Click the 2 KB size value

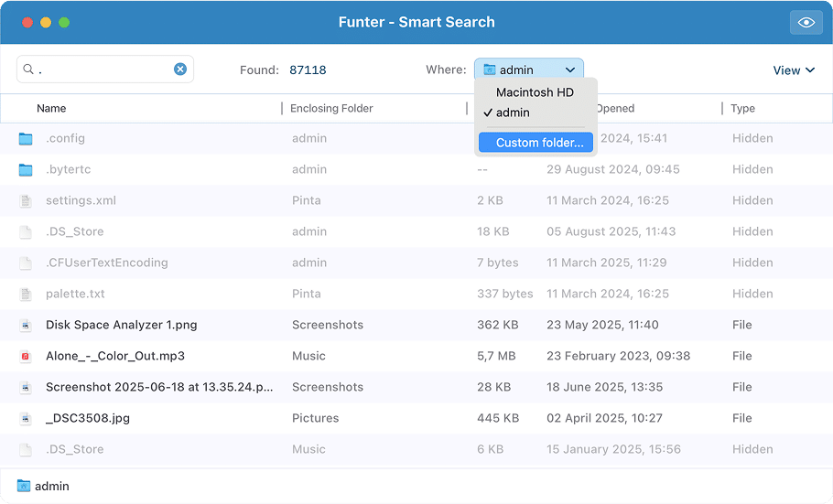tap(490, 200)
